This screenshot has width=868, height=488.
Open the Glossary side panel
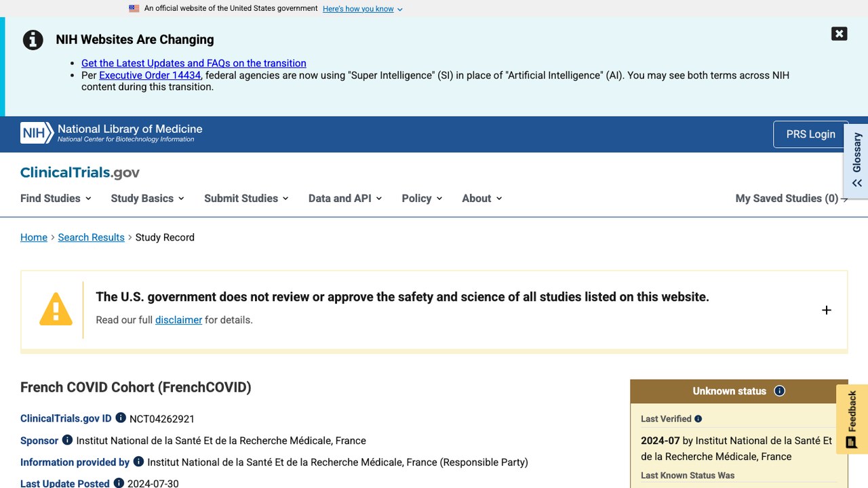tap(857, 161)
